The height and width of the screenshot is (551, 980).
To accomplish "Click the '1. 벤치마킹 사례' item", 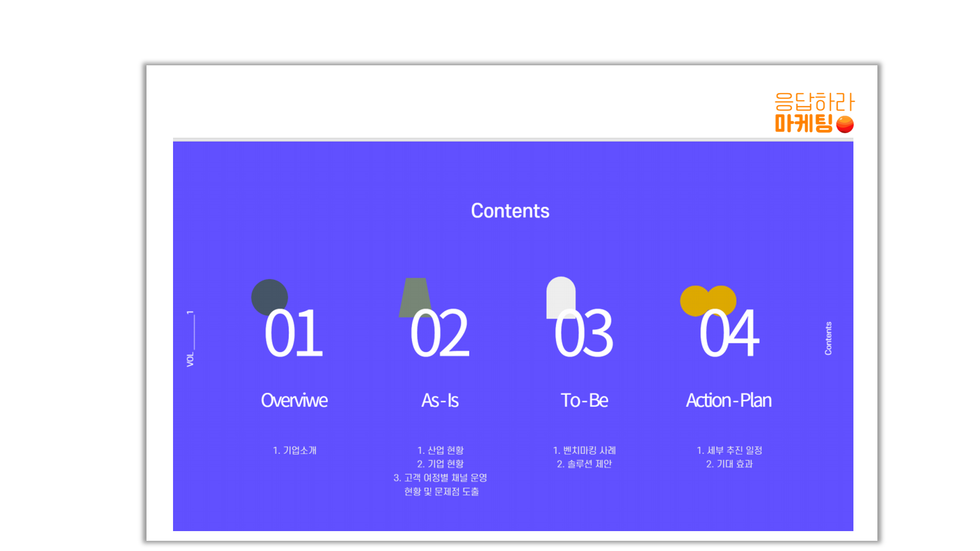I will click(584, 450).
